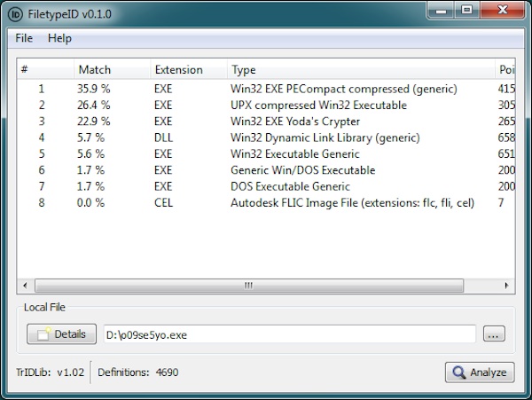Click the new-document icon on Details
The image size is (532, 400).
click(x=43, y=334)
